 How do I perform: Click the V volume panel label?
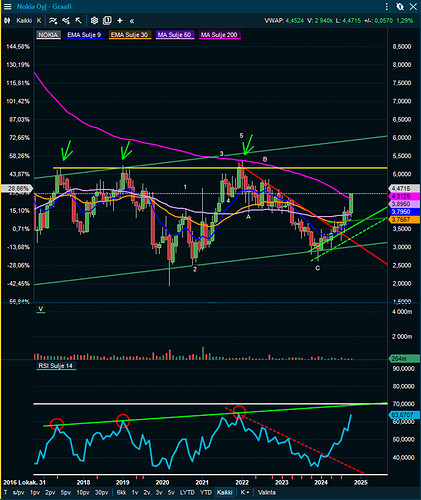tap(41, 309)
